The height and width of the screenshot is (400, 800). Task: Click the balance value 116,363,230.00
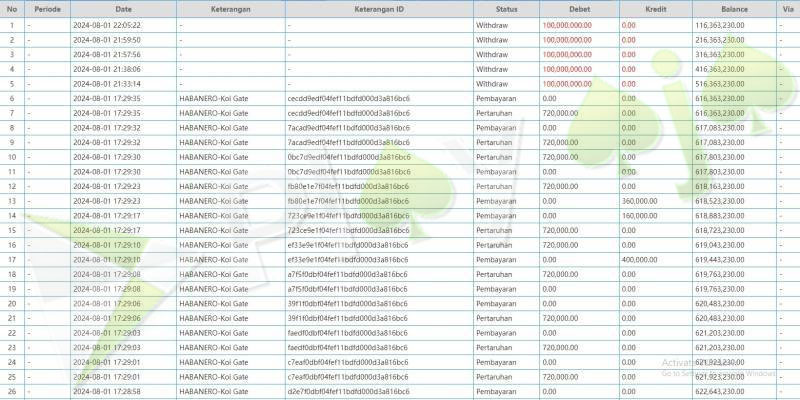719,24
